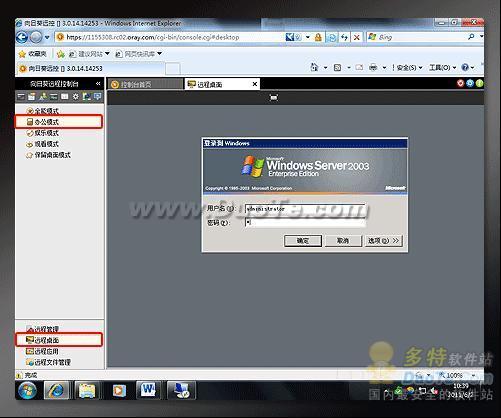Expand the print options dropdown arrow
Image resolution: width=501 pixels, height=418 pixels.
(x=384, y=68)
